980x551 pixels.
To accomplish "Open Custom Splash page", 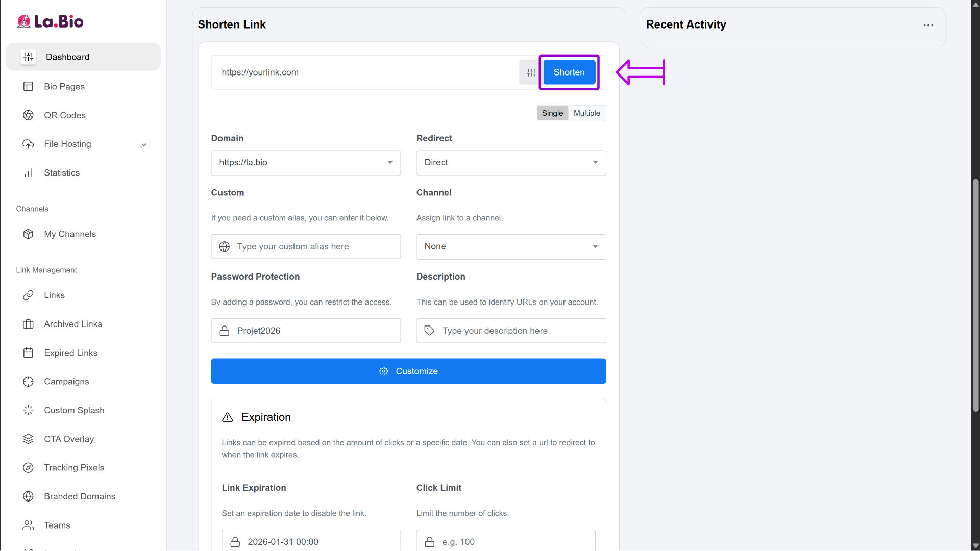I will [x=73, y=410].
